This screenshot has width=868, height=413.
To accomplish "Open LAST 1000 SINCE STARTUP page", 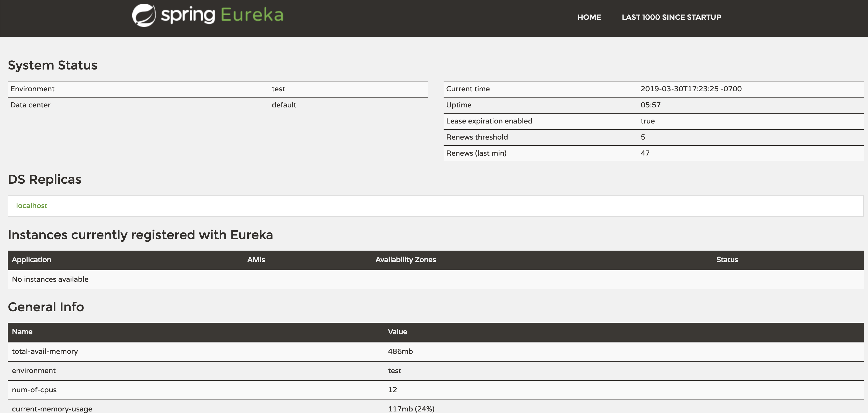I will coord(671,17).
